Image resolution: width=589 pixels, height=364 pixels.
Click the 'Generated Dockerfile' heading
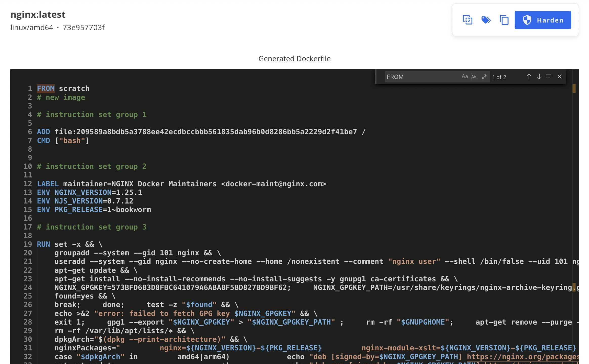tap(294, 59)
